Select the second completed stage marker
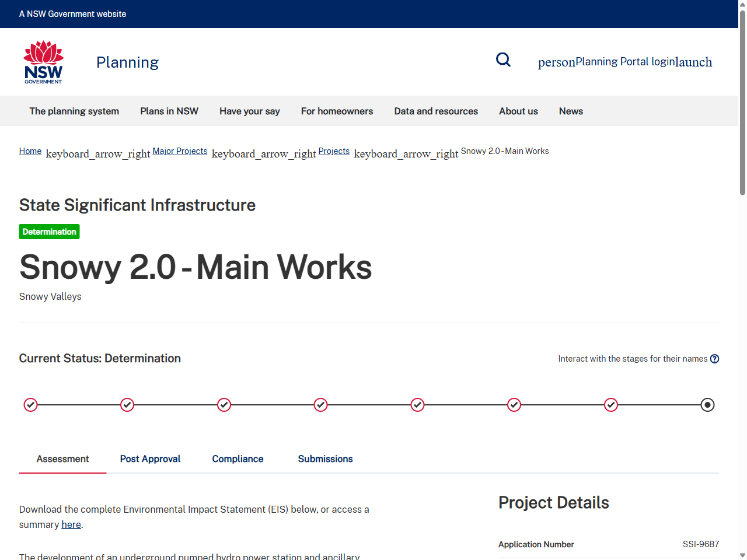 tap(127, 405)
